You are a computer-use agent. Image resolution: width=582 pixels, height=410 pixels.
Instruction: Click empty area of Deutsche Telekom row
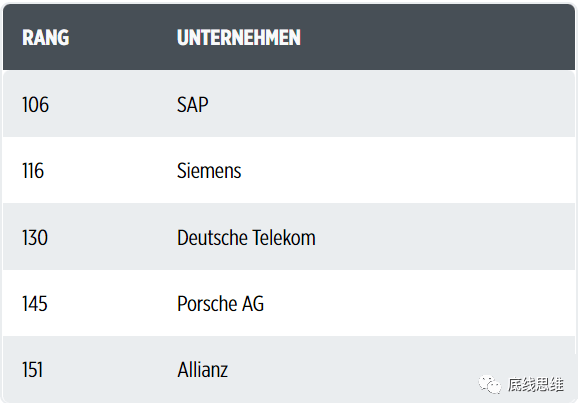point(445,237)
